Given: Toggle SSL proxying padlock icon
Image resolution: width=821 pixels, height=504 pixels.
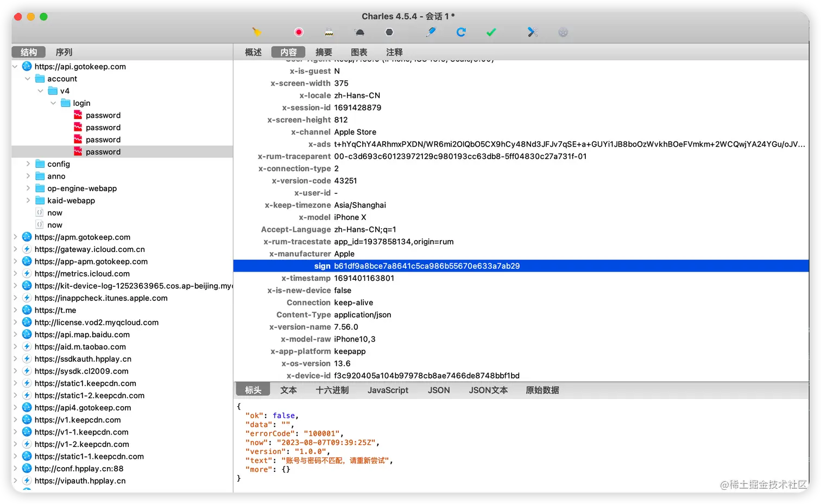Looking at the screenshot, I should (329, 32).
